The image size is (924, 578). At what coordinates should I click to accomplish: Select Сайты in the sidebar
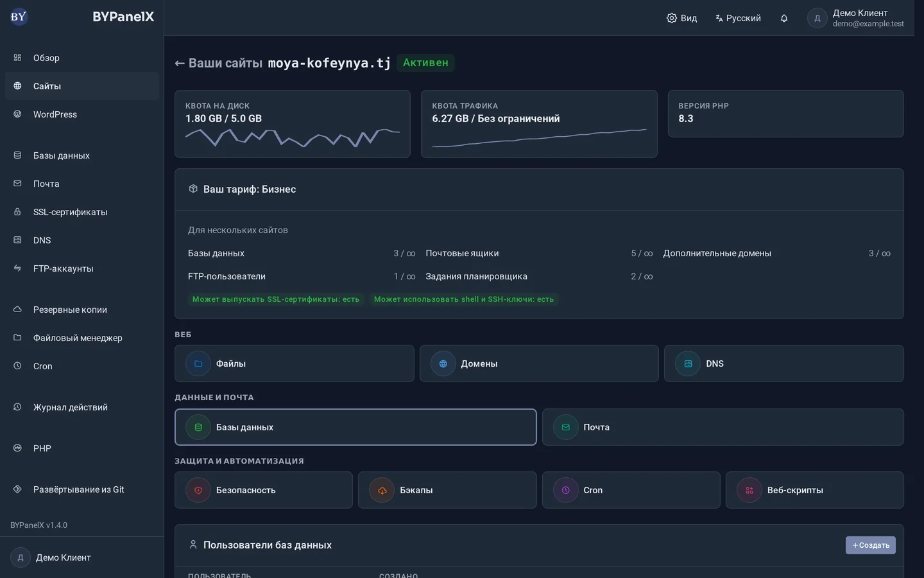click(x=82, y=86)
